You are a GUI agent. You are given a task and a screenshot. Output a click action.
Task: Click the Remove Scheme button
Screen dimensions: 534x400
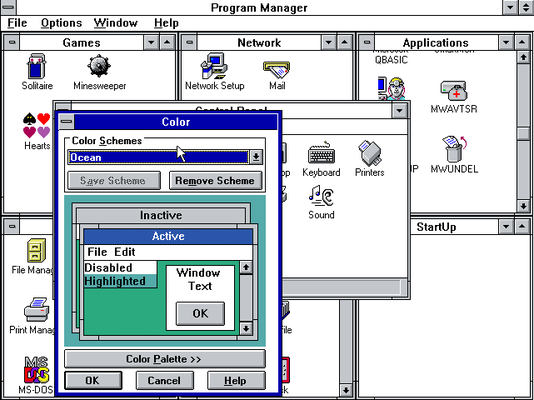point(215,180)
